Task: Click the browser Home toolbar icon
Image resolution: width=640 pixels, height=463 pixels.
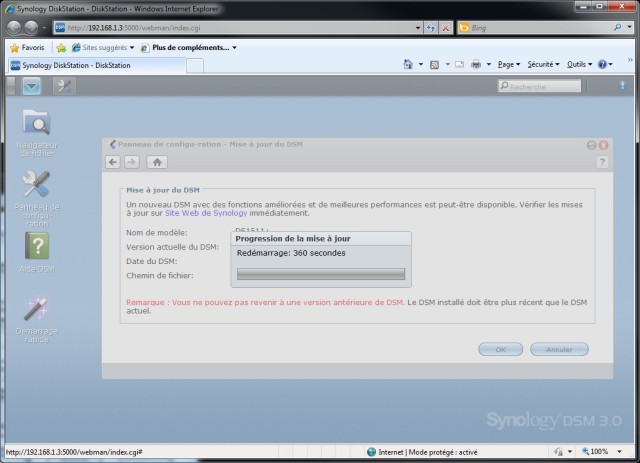Action: click(x=408, y=64)
